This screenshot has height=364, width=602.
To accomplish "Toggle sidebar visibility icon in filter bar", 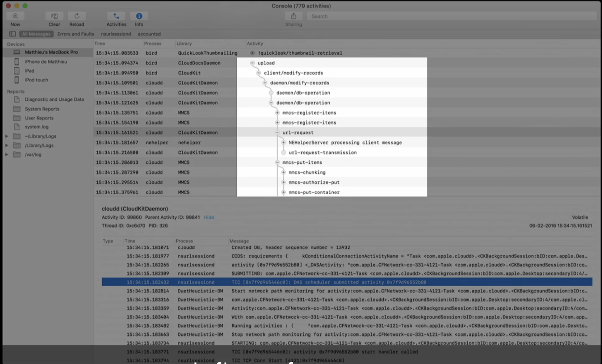I will click(x=12, y=34).
